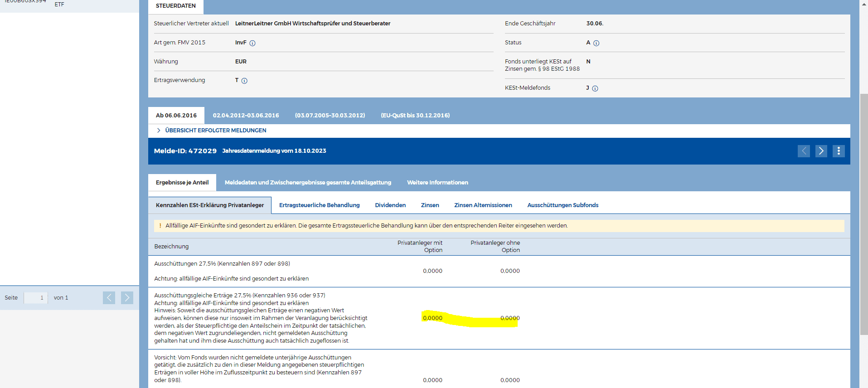Screen dimensions: 868x388
Task: Click the ETF label in the sidebar
Action: click(59, 5)
